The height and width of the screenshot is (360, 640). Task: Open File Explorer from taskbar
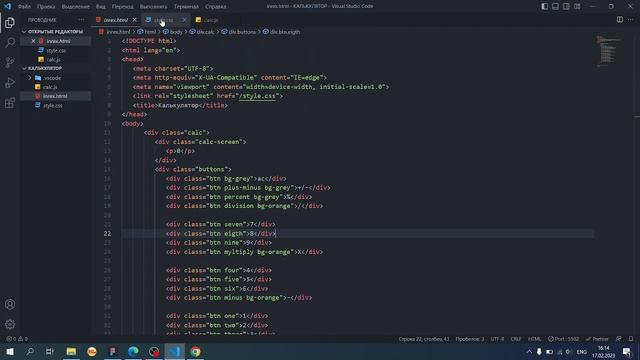[71, 351]
